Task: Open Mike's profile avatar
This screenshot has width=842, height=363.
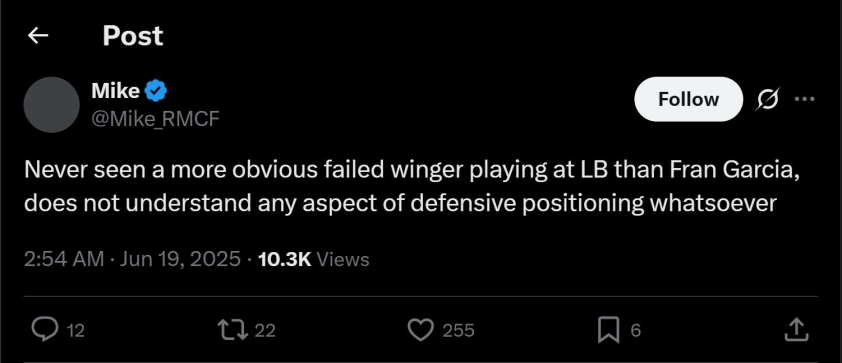Action: [52, 105]
